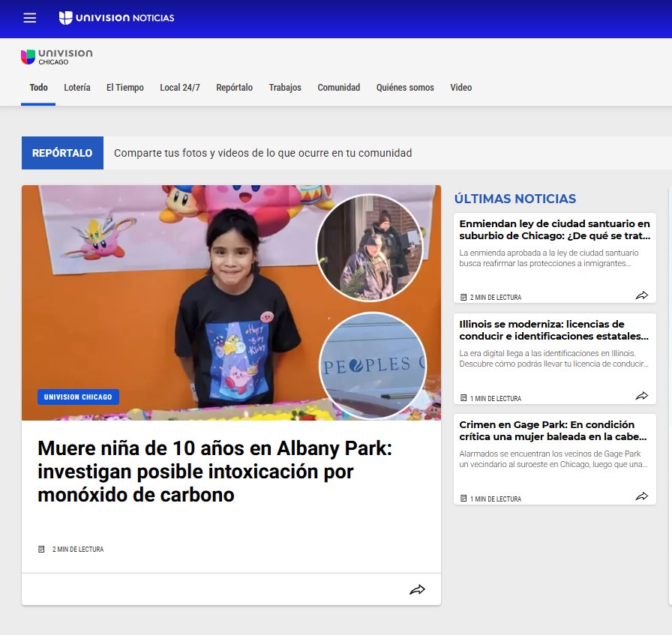The width and height of the screenshot is (672, 635).
Task: Click the Univision Noticias logo
Action: tap(116, 18)
